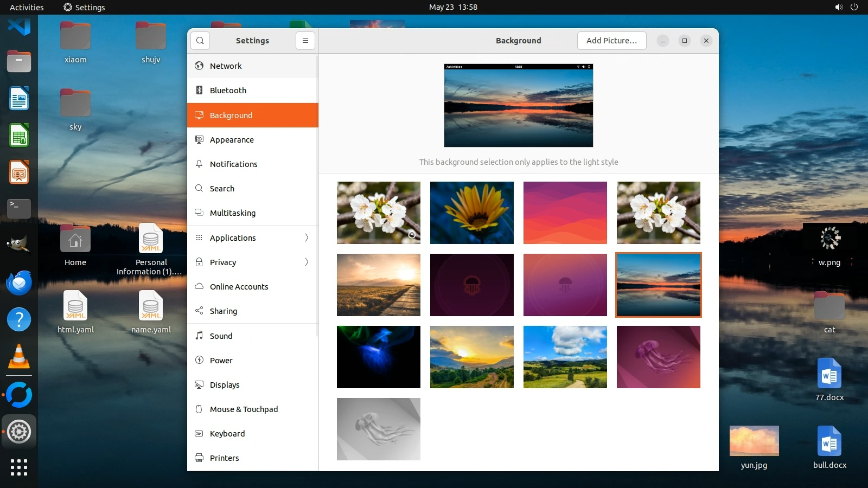Open the Activities overview
The width and height of the screenshot is (868, 488).
click(x=27, y=7)
